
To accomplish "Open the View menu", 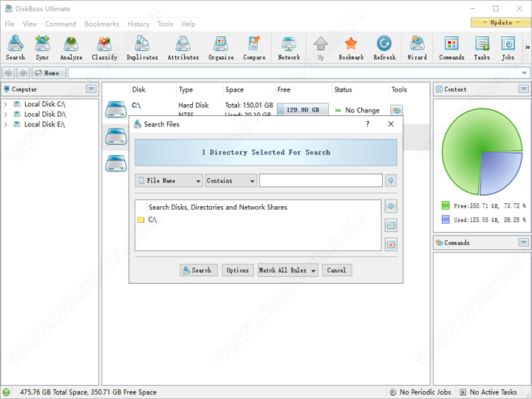I will point(30,24).
